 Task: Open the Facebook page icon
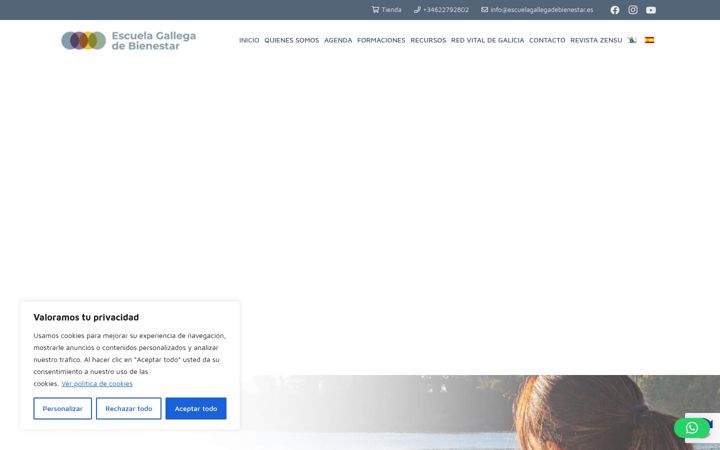coord(615,10)
